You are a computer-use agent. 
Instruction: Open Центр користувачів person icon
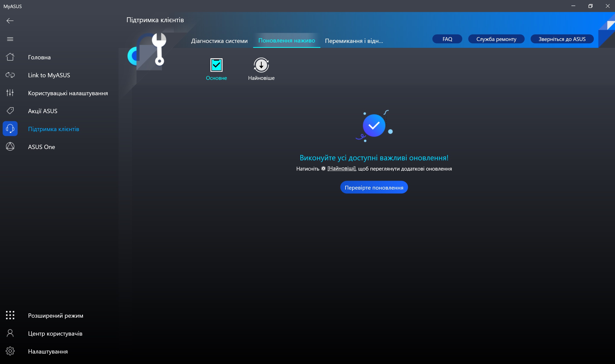point(10,333)
